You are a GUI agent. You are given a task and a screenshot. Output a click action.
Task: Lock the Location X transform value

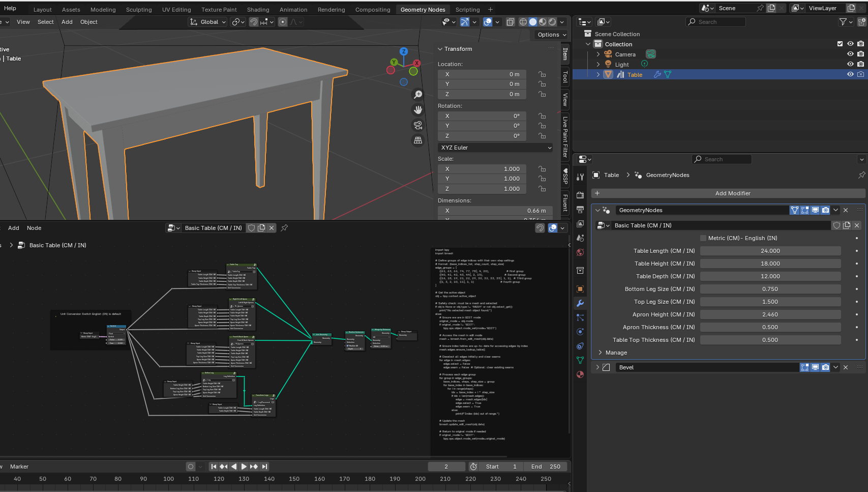pyautogui.click(x=542, y=74)
